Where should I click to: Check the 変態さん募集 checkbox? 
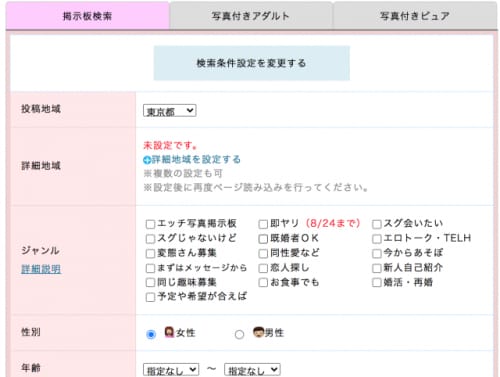(150, 253)
